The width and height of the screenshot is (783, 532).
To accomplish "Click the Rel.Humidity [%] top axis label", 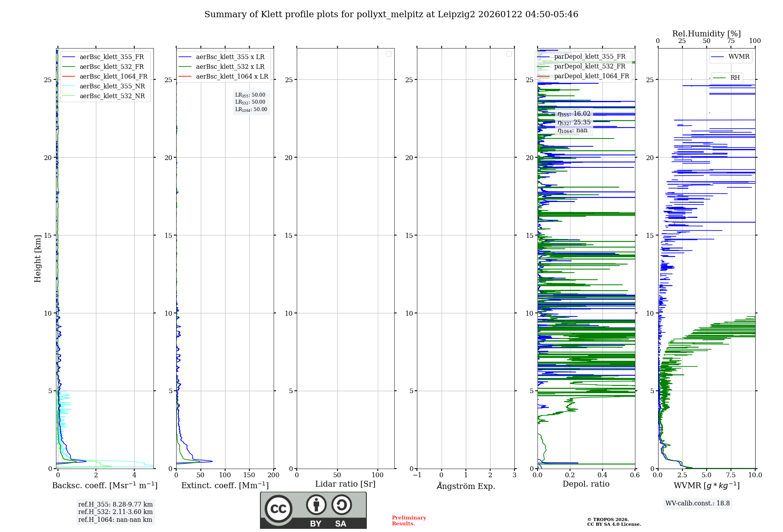I will [706, 34].
